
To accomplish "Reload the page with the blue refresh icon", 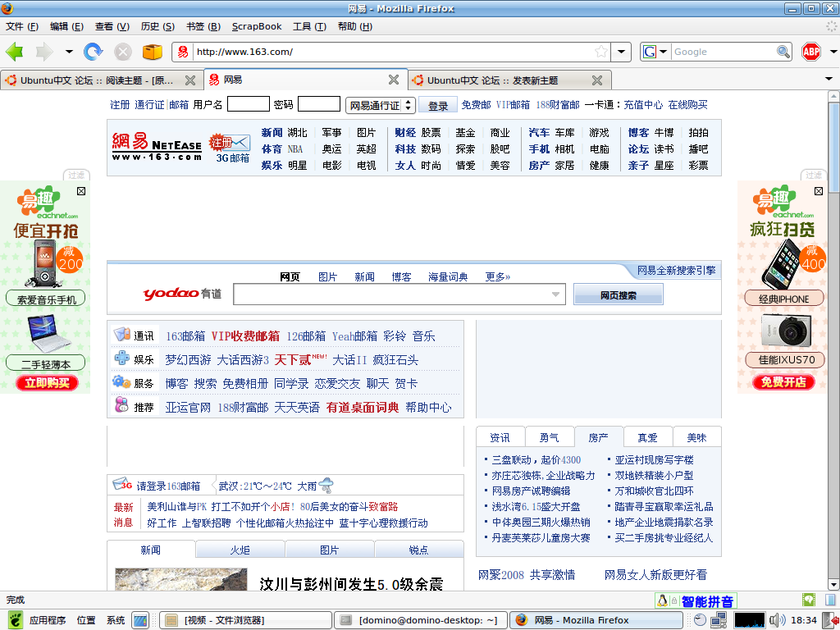I will tap(94, 52).
